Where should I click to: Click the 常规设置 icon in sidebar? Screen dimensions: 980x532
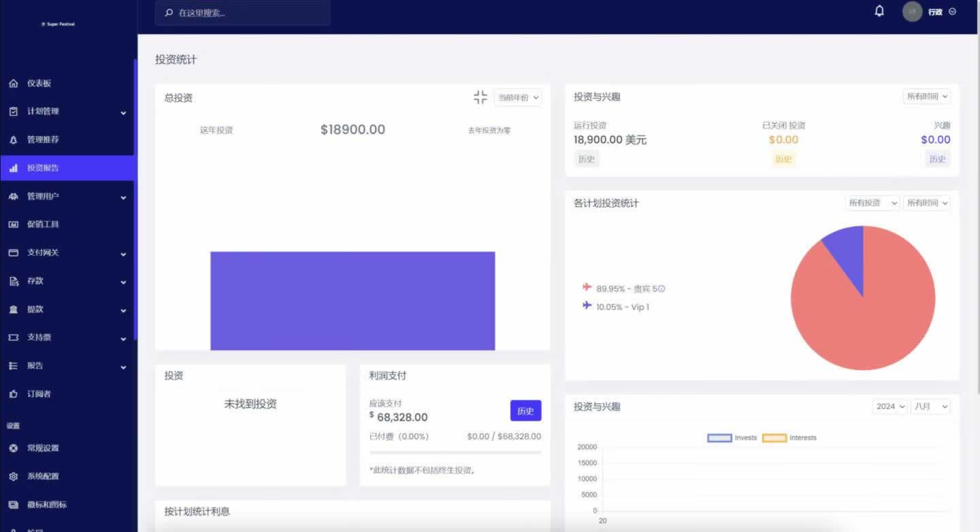coord(13,448)
